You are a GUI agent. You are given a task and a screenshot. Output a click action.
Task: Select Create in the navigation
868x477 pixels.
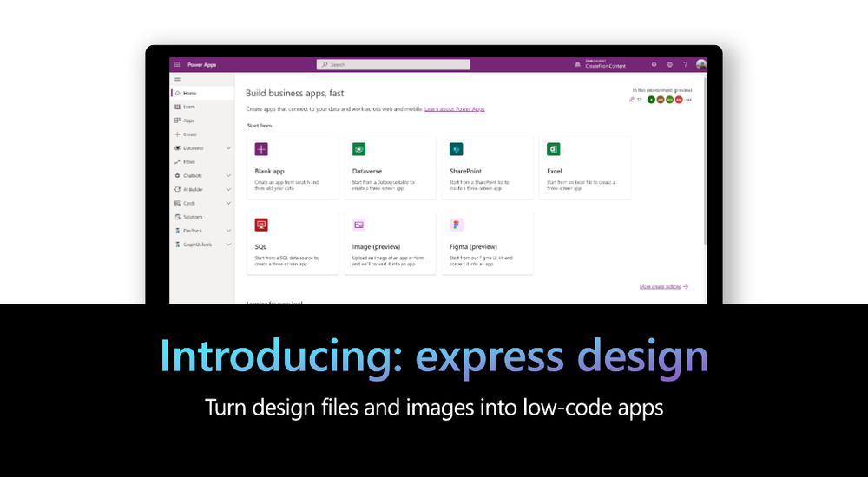(202, 134)
